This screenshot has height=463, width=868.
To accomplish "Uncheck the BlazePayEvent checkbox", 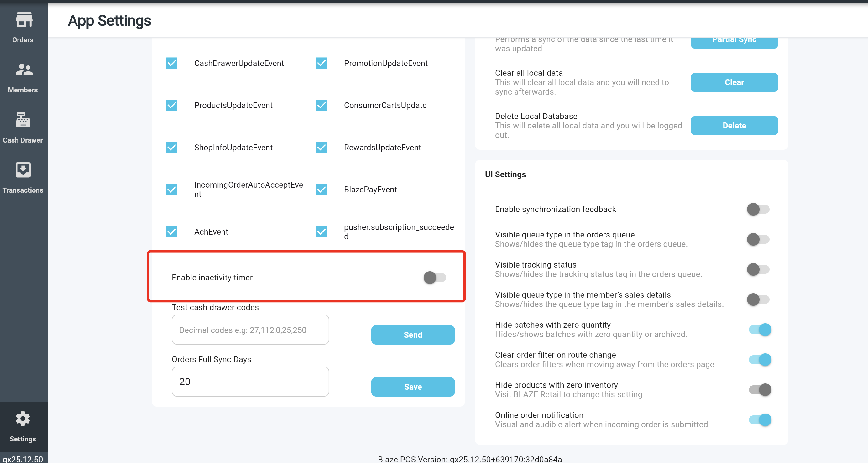I will click(x=322, y=190).
